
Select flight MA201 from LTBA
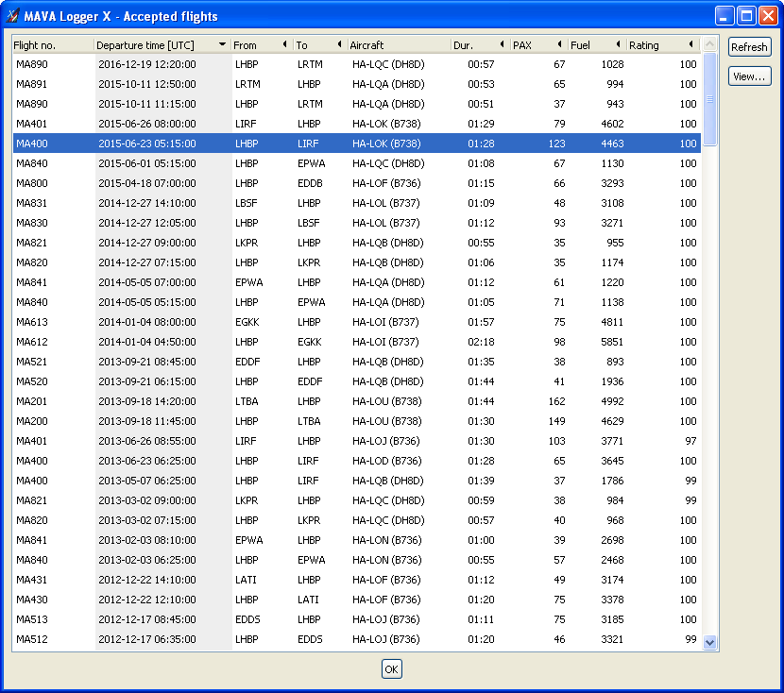click(356, 401)
